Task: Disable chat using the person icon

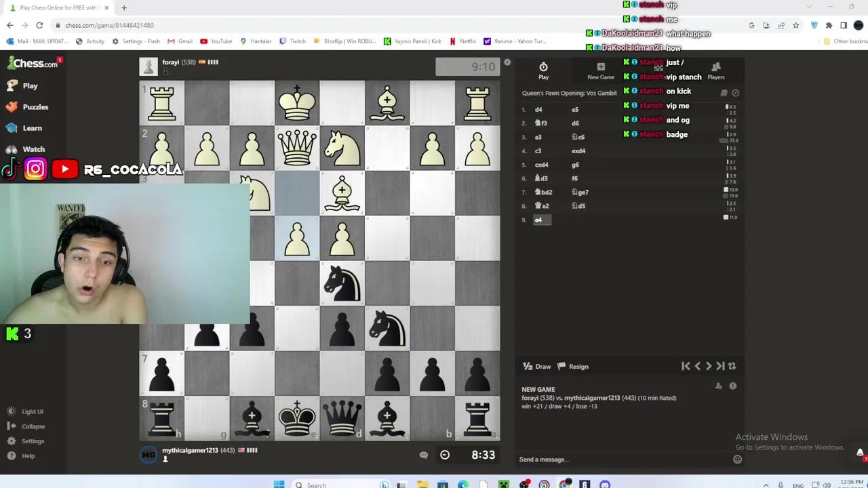Action: (x=719, y=386)
